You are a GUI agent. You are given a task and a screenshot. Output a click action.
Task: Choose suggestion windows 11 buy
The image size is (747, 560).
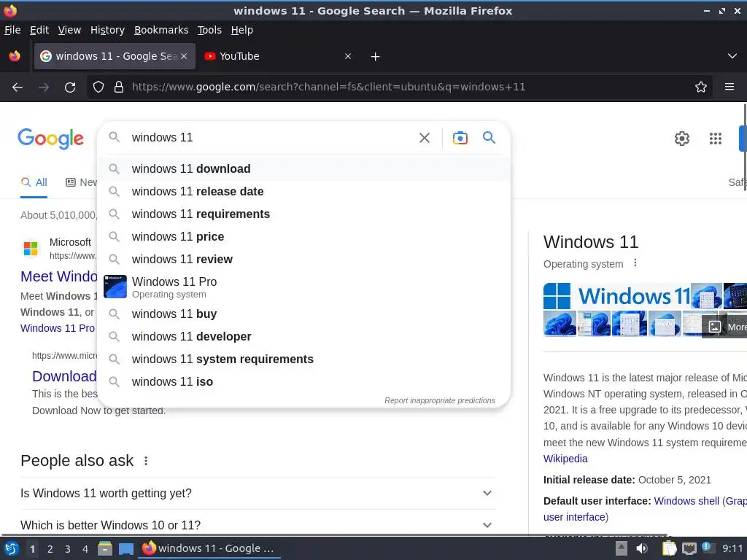click(x=303, y=314)
